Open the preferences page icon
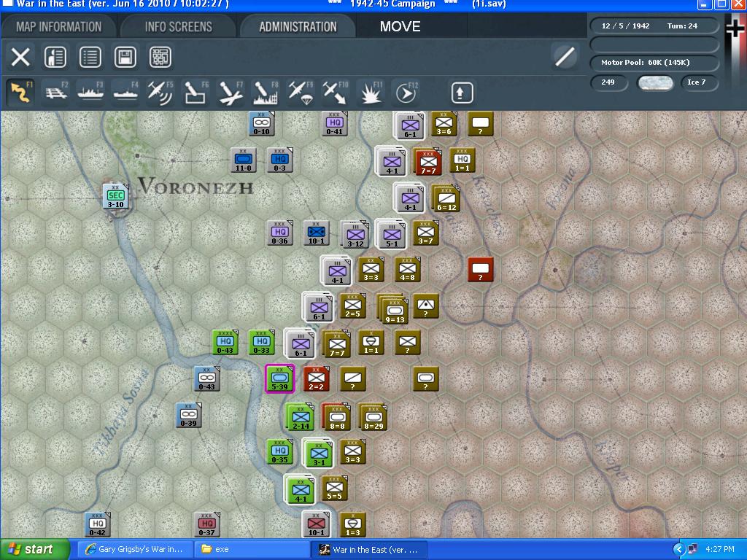Screen dimensions: 747x560 pyautogui.click(x=55, y=57)
